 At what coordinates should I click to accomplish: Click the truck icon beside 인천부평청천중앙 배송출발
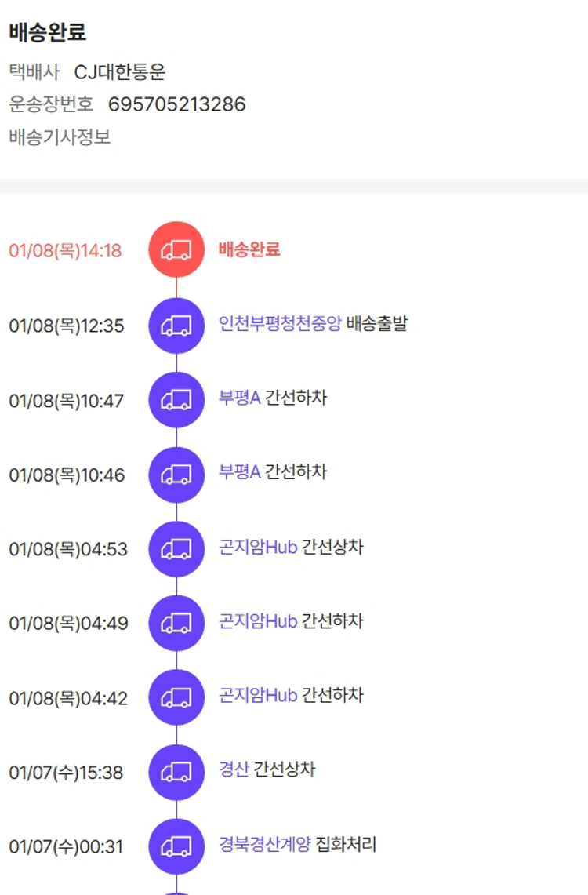point(176,326)
